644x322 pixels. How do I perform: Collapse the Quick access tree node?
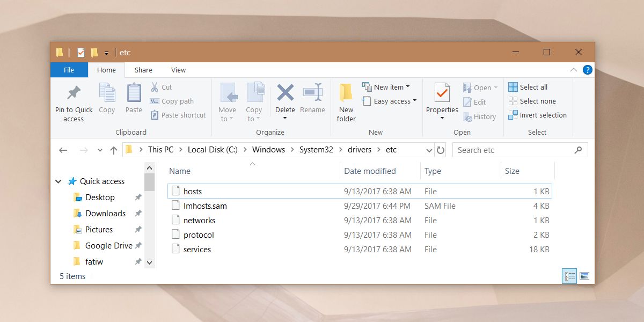58,181
